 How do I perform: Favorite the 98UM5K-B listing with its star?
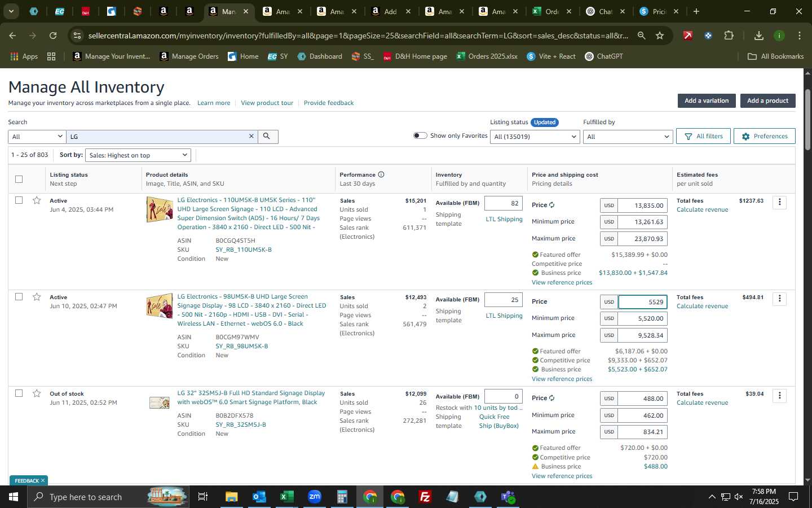(x=37, y=297)
